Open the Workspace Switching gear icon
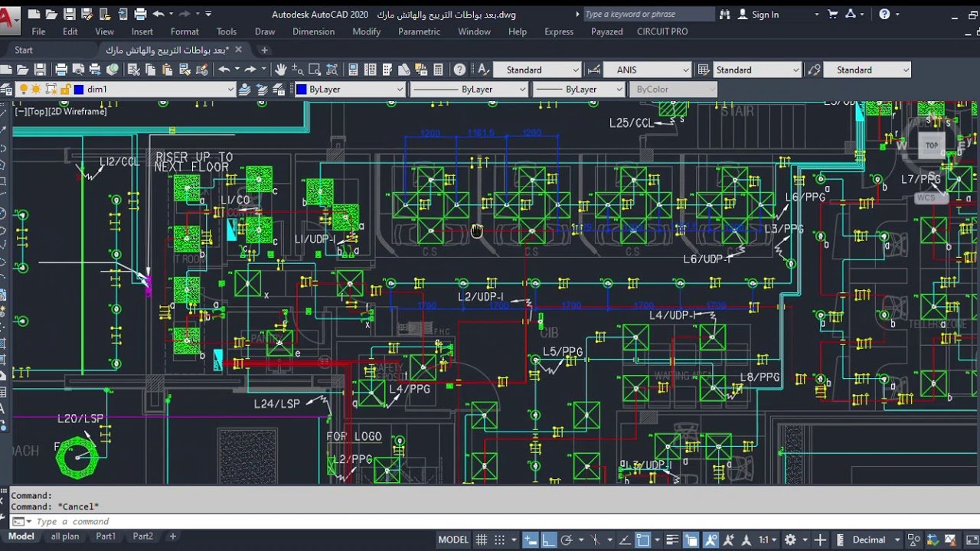The image size is (980, 551). click(x=790, y=540)
